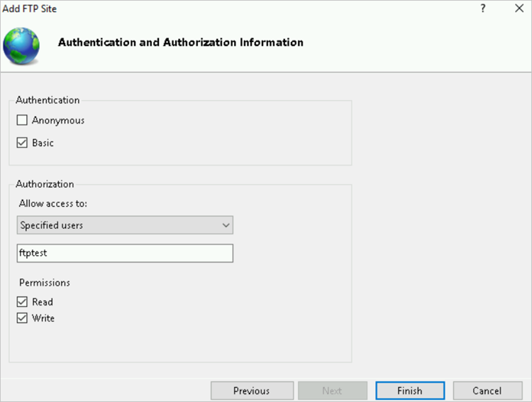Cancel the Add FTP Site wizard
Viewport: 532px width, 402px height.
[x=487, y=391]
